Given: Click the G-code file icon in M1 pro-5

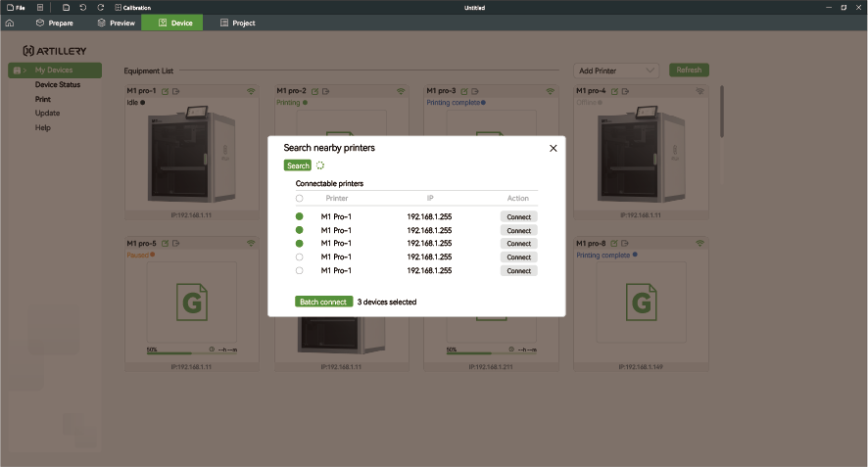Looking at the screenshot, I should click(192, 303).
